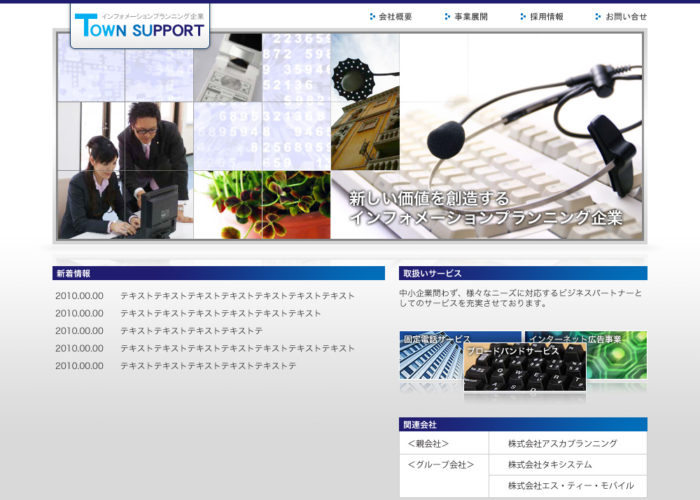The width and height of the screenshot is (700, 500).
Task: Click the arrow icon beside 採用情報
Action: pyautogui.click(x=522, y=17)
